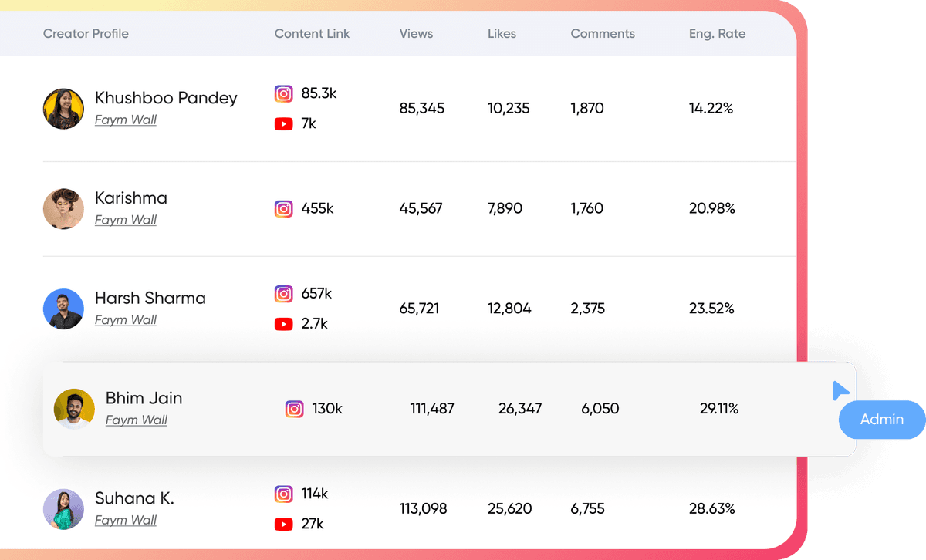Select the Comments column header
Image resolution: width=926 pixels, height=560 pixels.
(x=603, y=34)
